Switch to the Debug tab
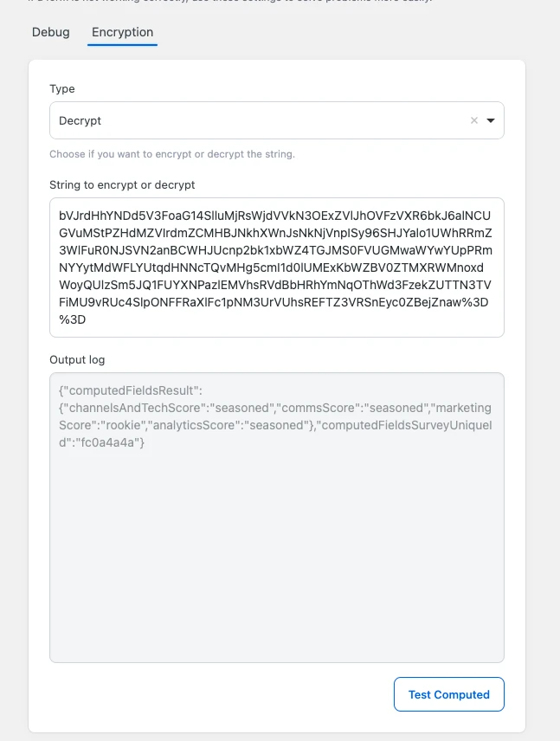Viewport: 560px width, 741px height. click(x=51, y=32)
